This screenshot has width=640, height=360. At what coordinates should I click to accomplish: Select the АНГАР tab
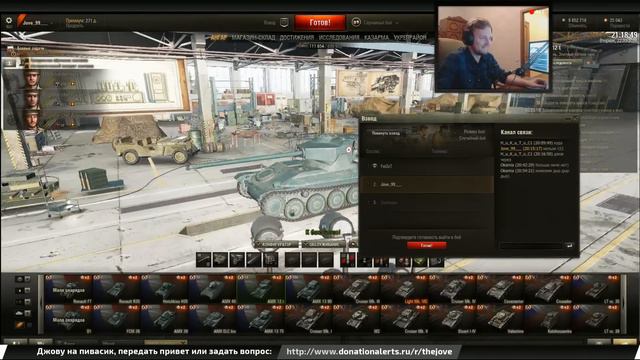pos(218,38)
